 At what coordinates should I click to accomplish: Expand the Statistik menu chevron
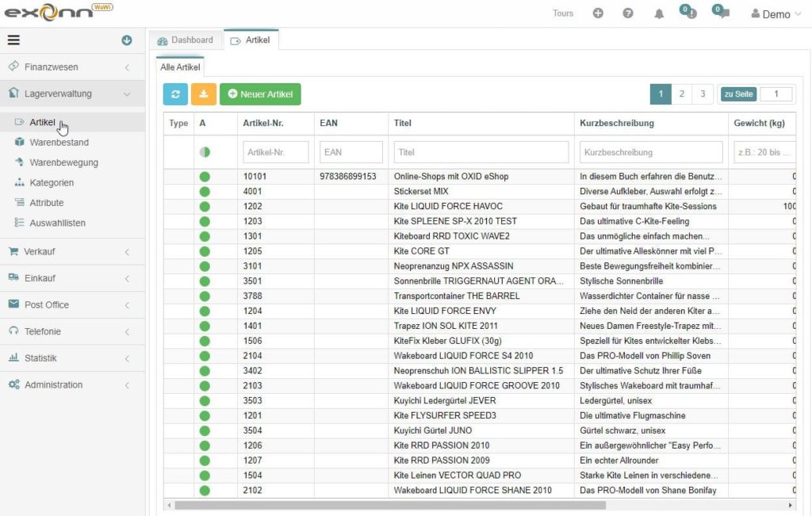(x=127, y=359)
